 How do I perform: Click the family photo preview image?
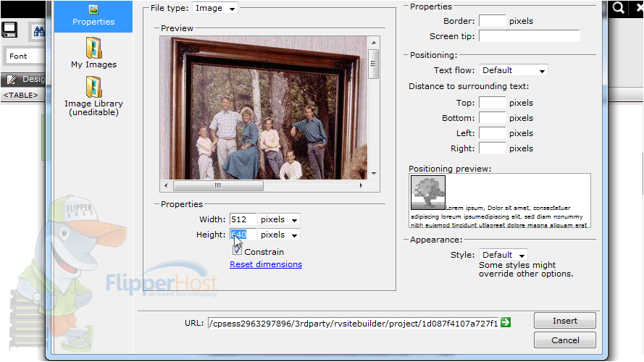tap(263, 108)
